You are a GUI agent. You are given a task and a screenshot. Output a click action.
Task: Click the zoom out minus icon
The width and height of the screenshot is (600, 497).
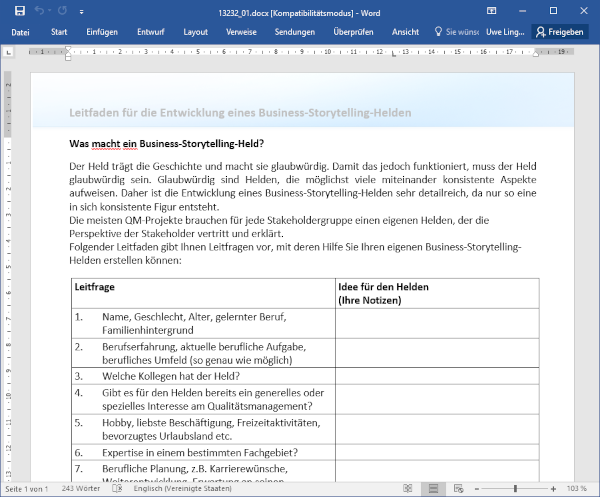tap(476, 488)
